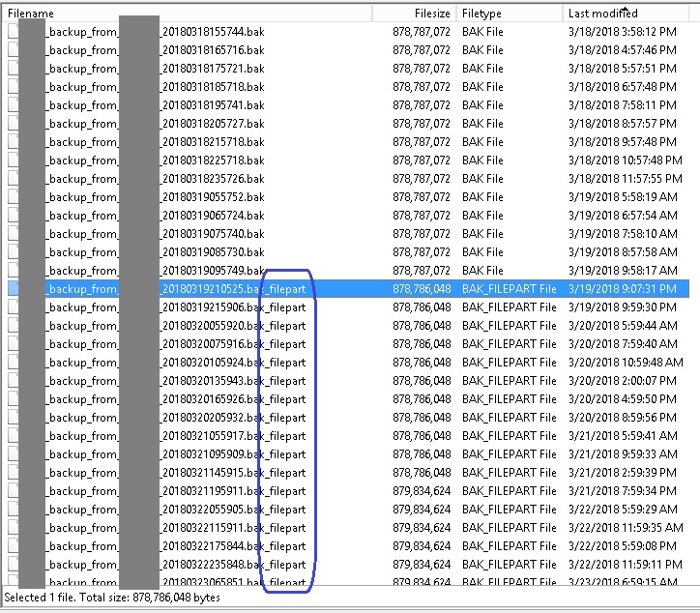
Task: Sort by the Filetype column header
Action: pos(508,14)
